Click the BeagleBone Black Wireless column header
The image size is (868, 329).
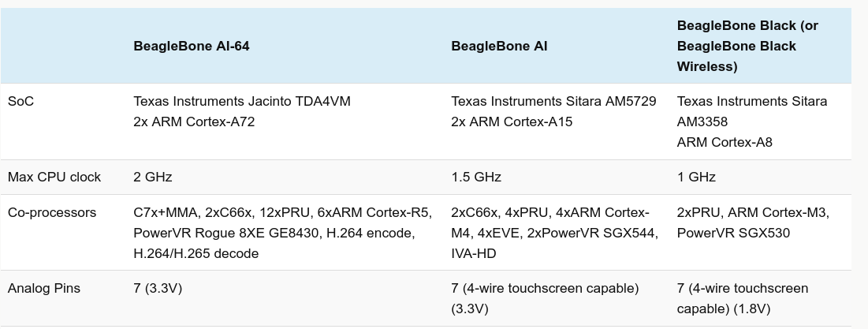746,46
